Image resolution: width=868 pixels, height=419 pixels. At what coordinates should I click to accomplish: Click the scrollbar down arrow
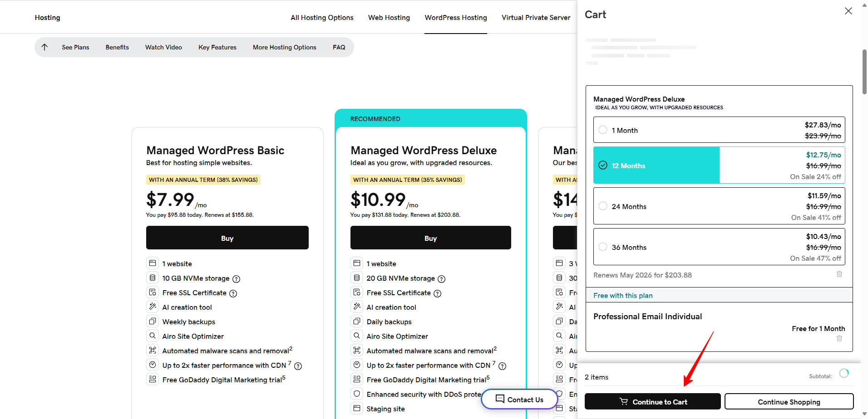(x=864, y=414)
